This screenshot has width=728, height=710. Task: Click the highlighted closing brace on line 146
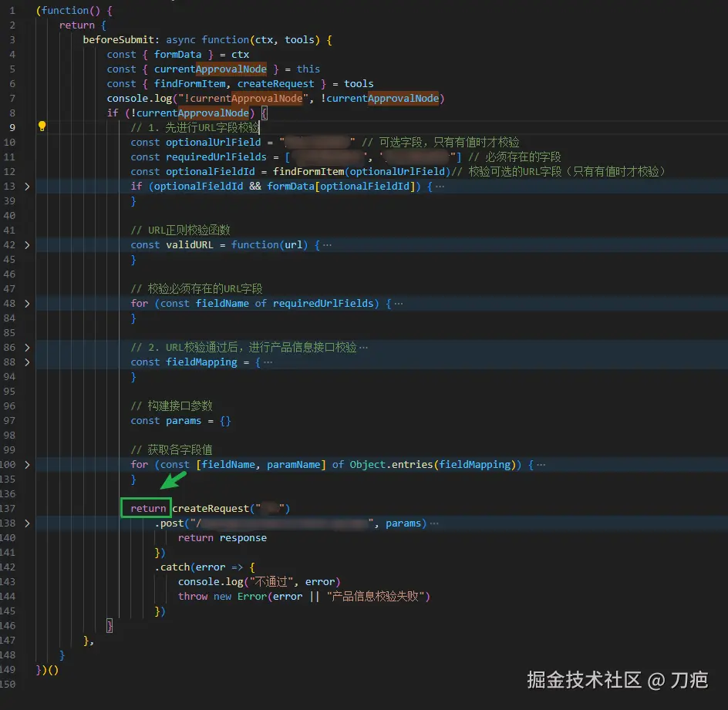(110, 626)
